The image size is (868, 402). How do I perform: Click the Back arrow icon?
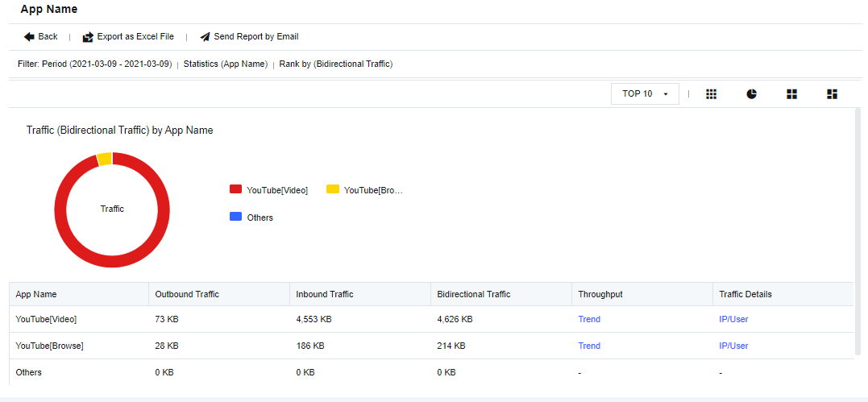pyautogui.click(x=29, y=37)
